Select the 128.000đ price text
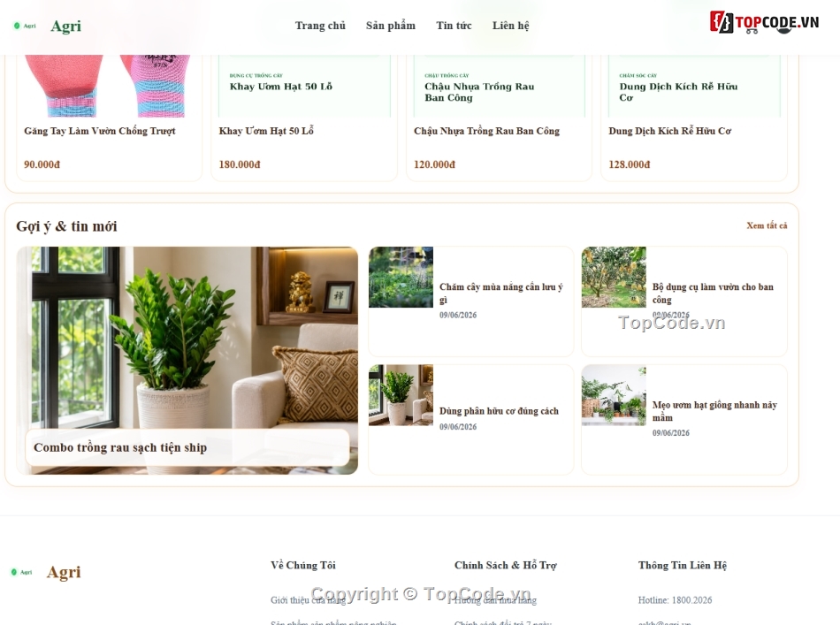 coord(630,165)
